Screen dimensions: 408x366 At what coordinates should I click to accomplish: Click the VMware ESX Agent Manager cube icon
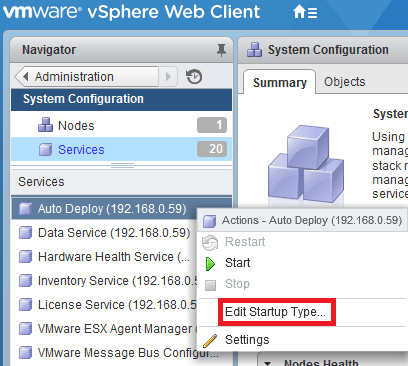tap(25, 329)
